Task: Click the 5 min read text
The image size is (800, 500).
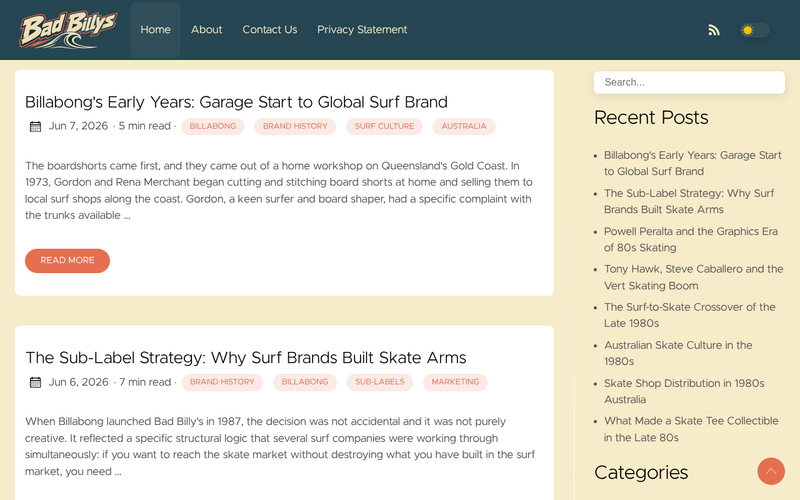Action: tap(144, 126)
